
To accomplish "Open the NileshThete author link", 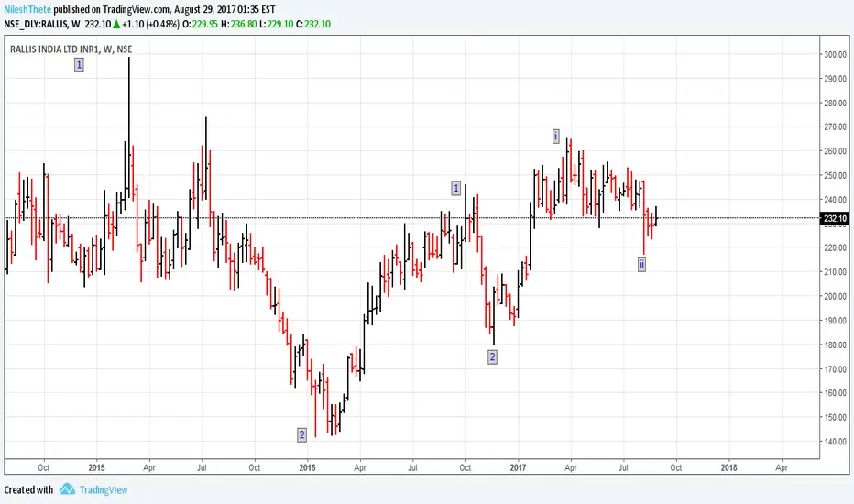I will pyautogui.click(x=27, y=9).
